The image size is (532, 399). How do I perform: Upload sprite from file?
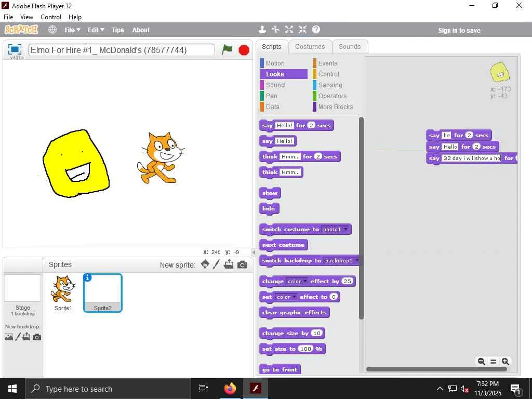[229, 264]
